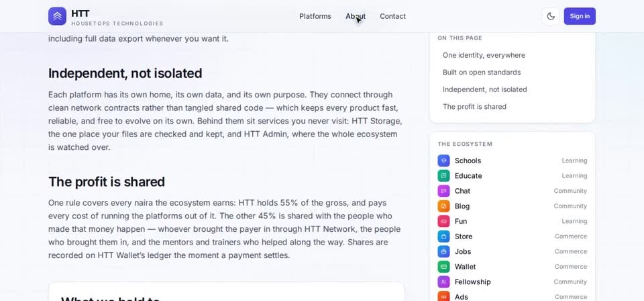Click the 'THE ECOSYSTEM' label

[465, 144]
